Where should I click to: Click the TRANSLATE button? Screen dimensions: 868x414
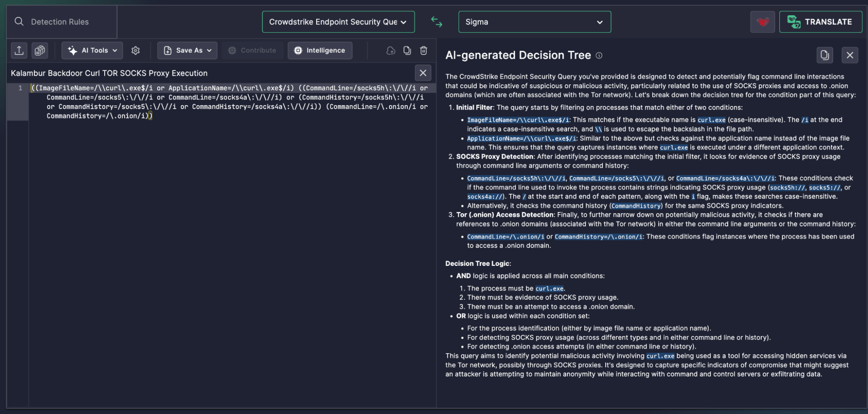point(821,22)
